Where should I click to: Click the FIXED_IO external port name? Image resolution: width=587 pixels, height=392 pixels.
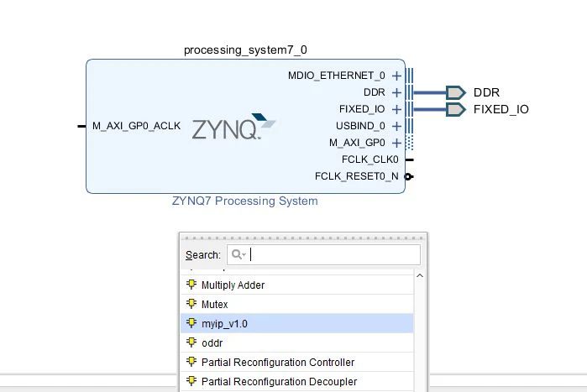(501, 110)
